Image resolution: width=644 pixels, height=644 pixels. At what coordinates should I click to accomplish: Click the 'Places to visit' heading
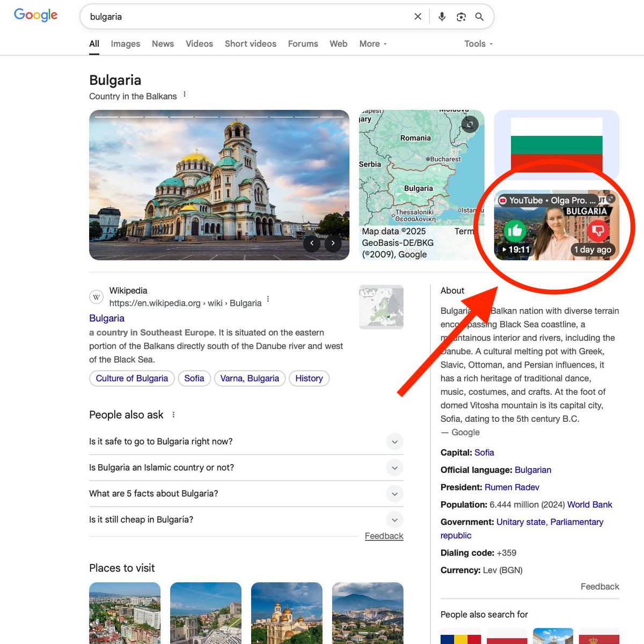[x=122, y=568]
